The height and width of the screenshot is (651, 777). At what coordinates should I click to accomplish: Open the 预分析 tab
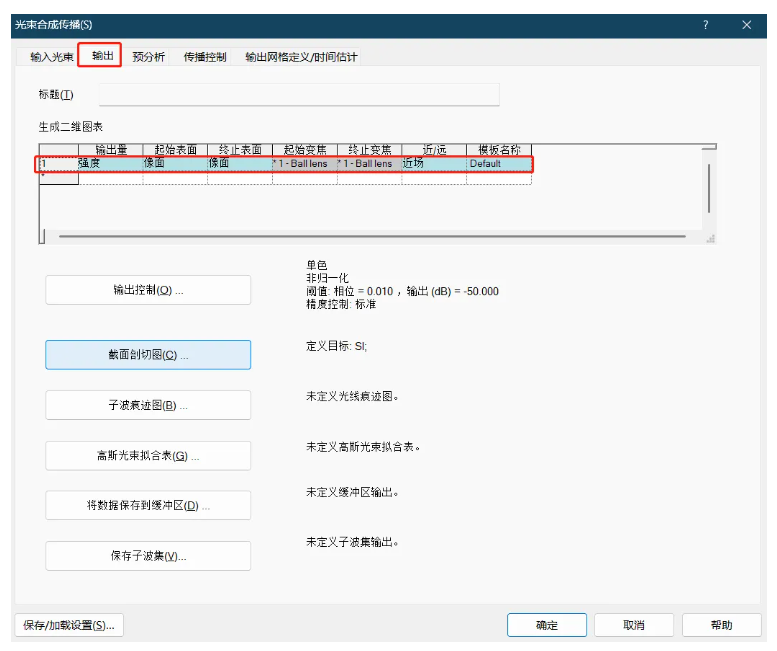149,57
